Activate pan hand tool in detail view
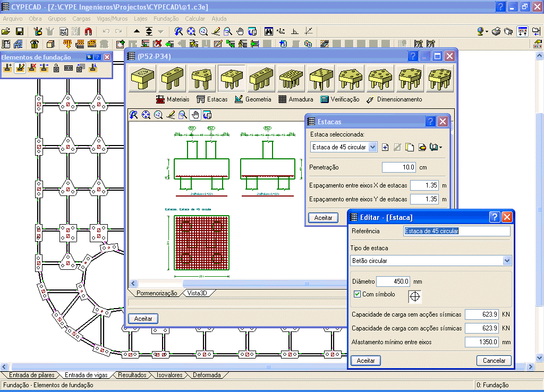The width and height of the screenshot is (544, 392). (x=195, y=115)
